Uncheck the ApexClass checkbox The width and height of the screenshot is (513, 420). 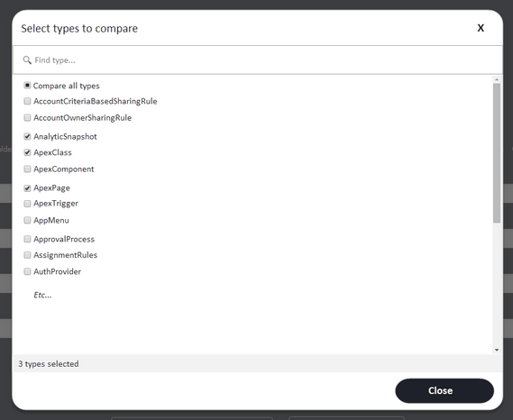point(27,152)
